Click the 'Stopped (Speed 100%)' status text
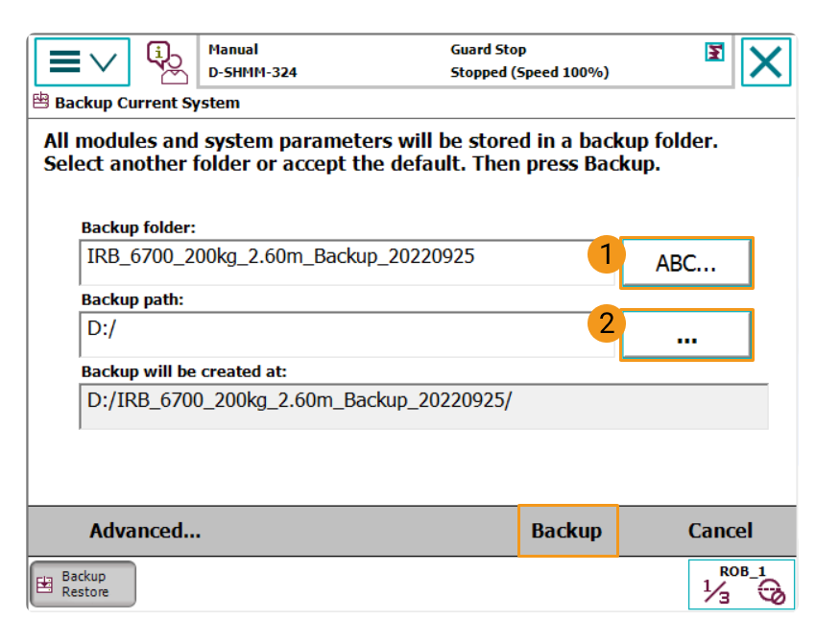Screen dimensions: 816x644 point(530,72)
